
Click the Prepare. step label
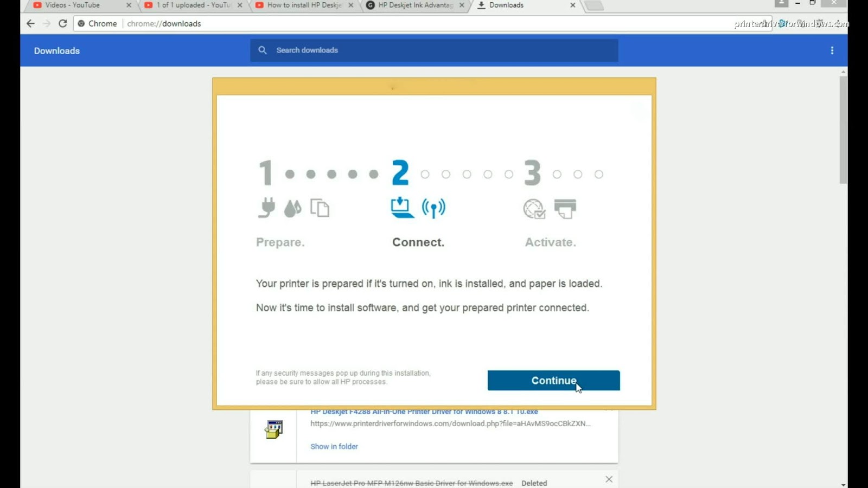click(x=280, y=242)
